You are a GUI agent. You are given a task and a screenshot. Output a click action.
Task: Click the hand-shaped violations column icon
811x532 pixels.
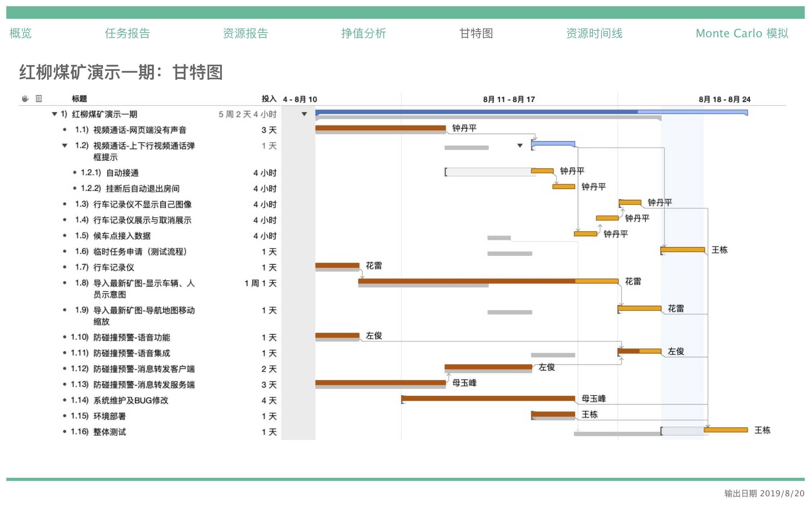coord(25,99)
